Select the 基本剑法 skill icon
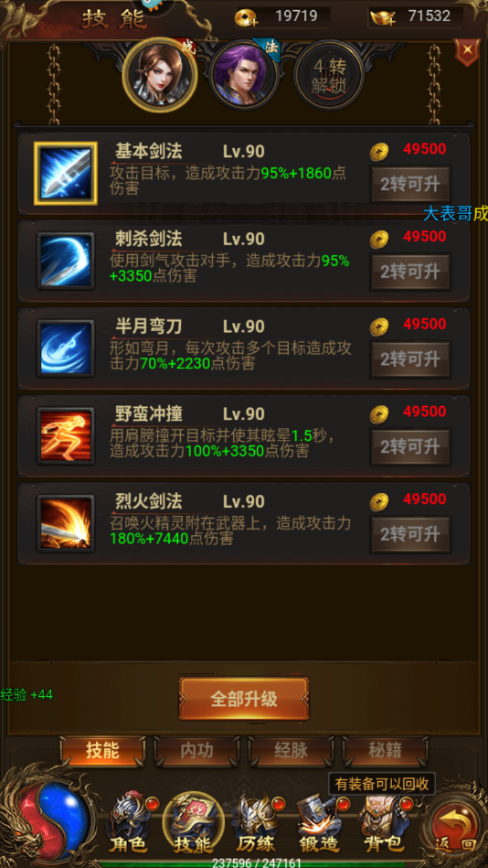This screenshot has height=868, width=488. click(x=66, y=173)
